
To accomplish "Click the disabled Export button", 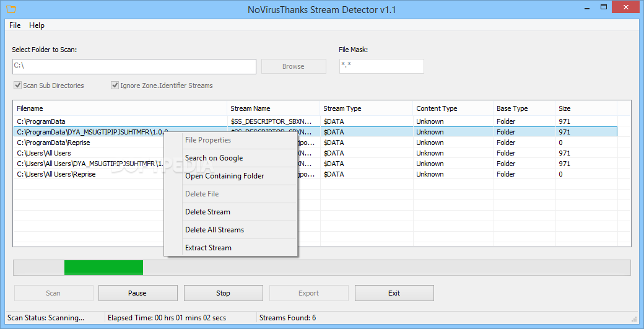I will pos(309,293).
